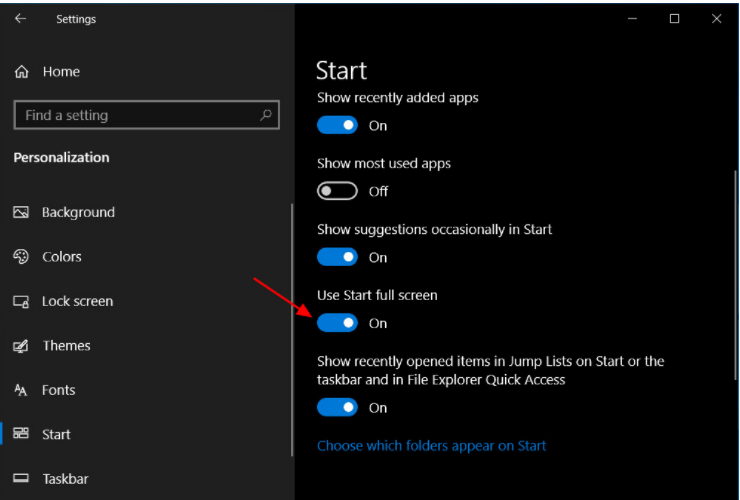Click the Find a setting search box
This screenshot has width=740, height=500.
(x=135, y=115)
